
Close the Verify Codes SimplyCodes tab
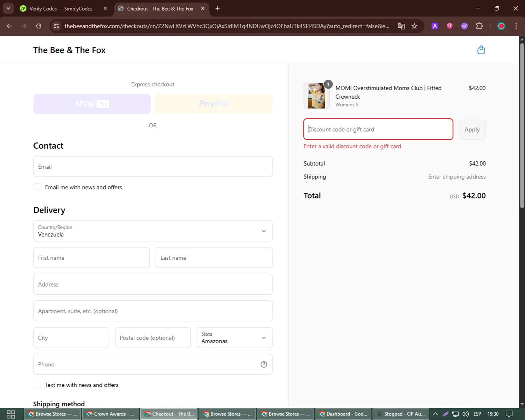tap(105, 8)
